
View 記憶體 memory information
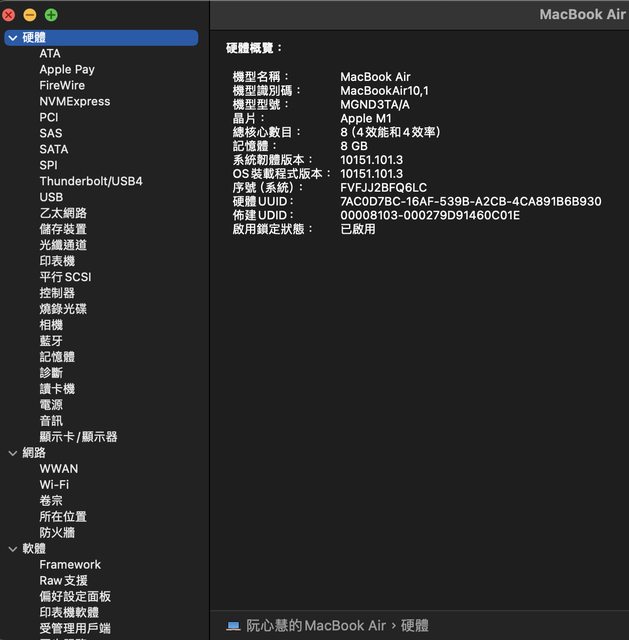click(x=57, y=357)
